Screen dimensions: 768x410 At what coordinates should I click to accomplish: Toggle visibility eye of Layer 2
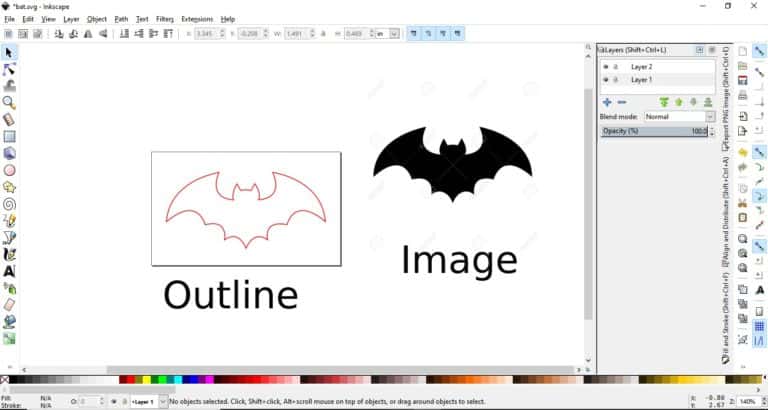[606, 67]
